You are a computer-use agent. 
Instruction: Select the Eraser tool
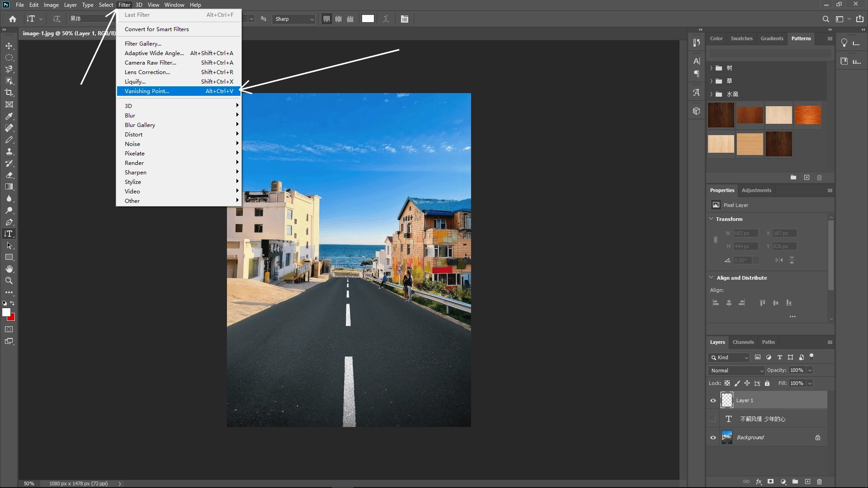[9, 175]
